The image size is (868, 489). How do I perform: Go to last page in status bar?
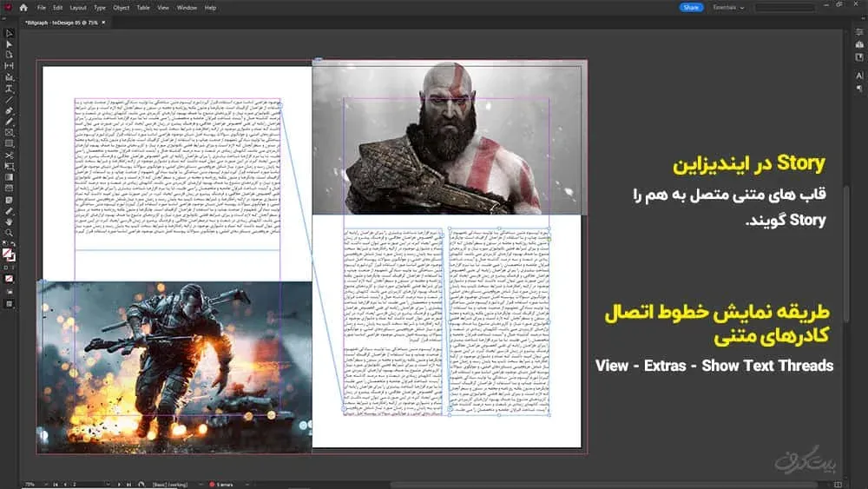(128, 484)
